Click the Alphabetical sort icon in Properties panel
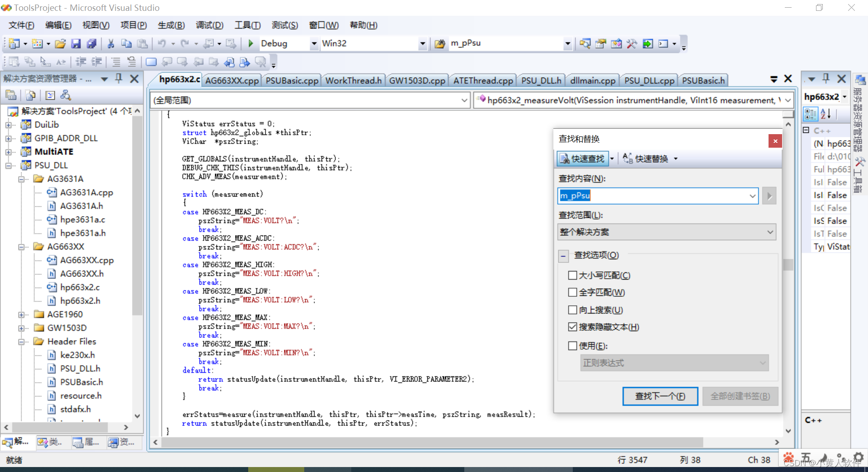Screen dimensions: 868x472 [826, 114]
